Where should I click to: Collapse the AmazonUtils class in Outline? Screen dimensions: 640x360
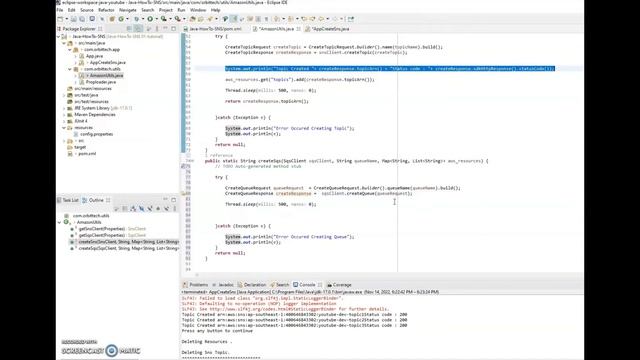click(x=60, y=222)
